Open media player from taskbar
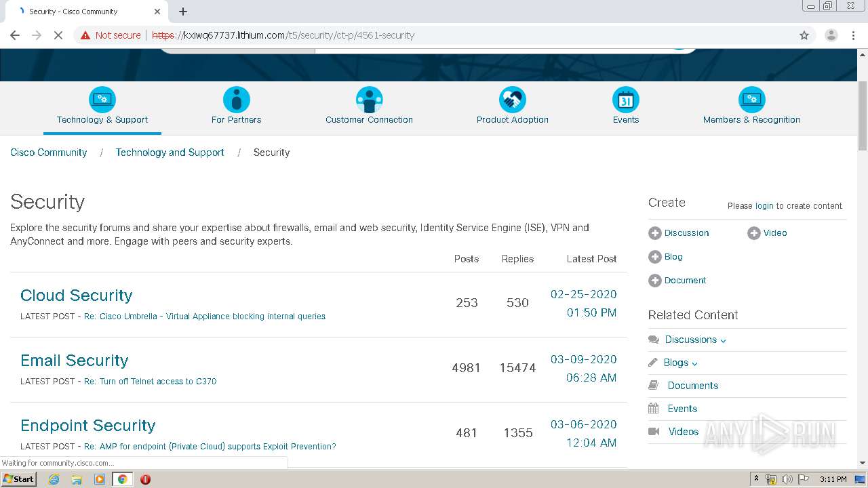The image size is (868, 488). coord(100,479)
